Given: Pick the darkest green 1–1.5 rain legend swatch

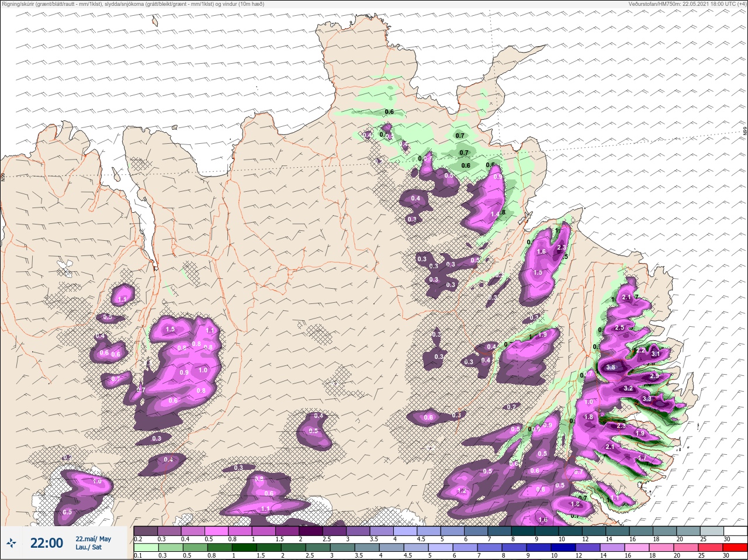Looking at the screenshot, I should tap(244, 548).
